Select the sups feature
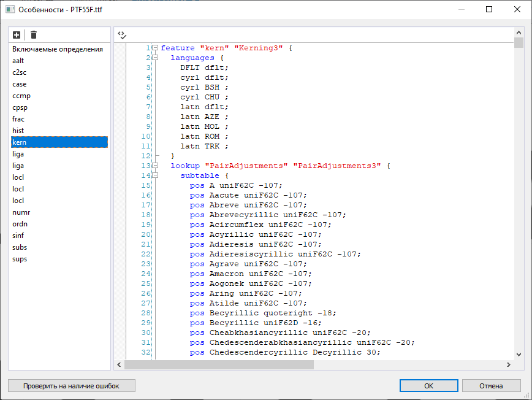The image size is (532, 400). click(x=59, y=259)
